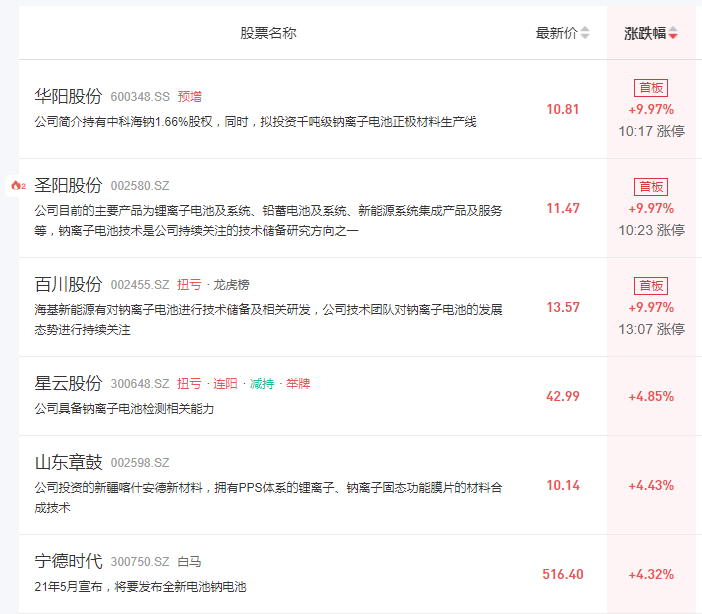Click stock code 002580.SZ
This screenshot has width=702, height=614.
(140, 186)
